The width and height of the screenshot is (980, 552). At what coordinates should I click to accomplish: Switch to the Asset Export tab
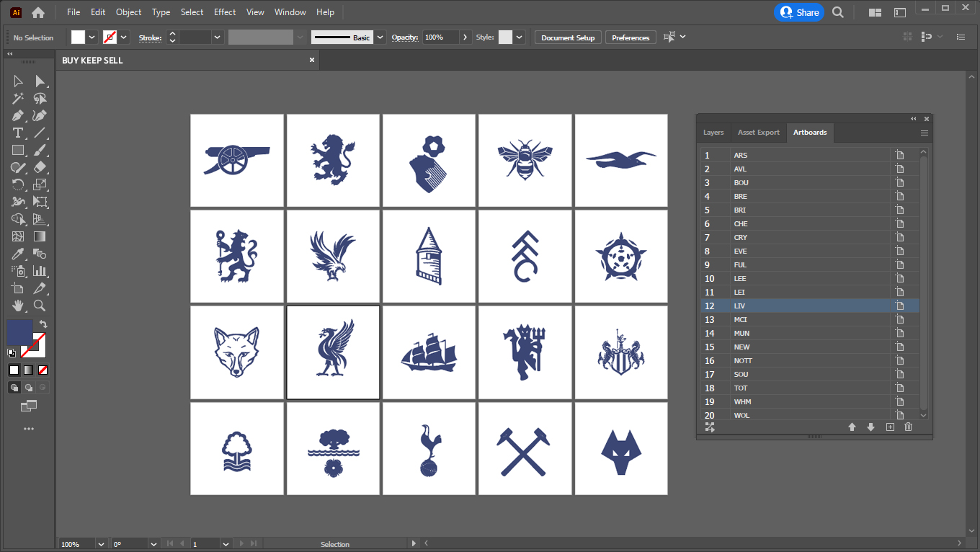[758, 133]
